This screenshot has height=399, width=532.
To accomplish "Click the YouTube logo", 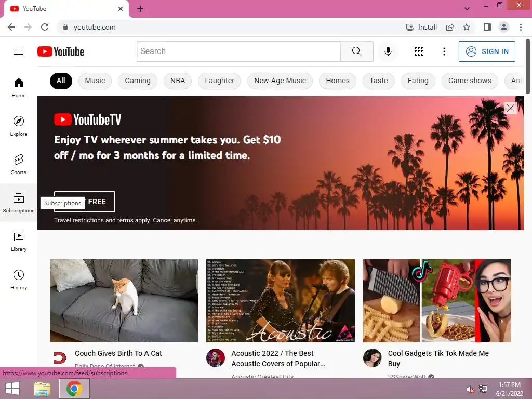I will (x=61, y=51).
